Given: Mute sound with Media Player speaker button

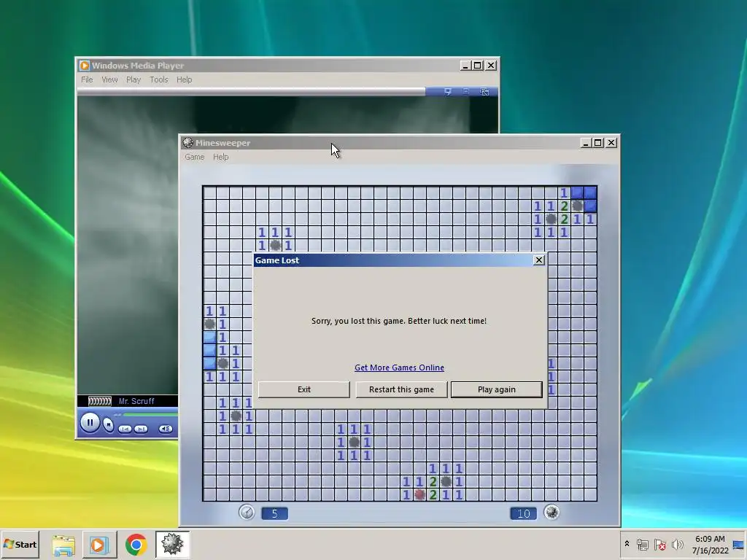Looking at the screenshot, I should [166, 429].
